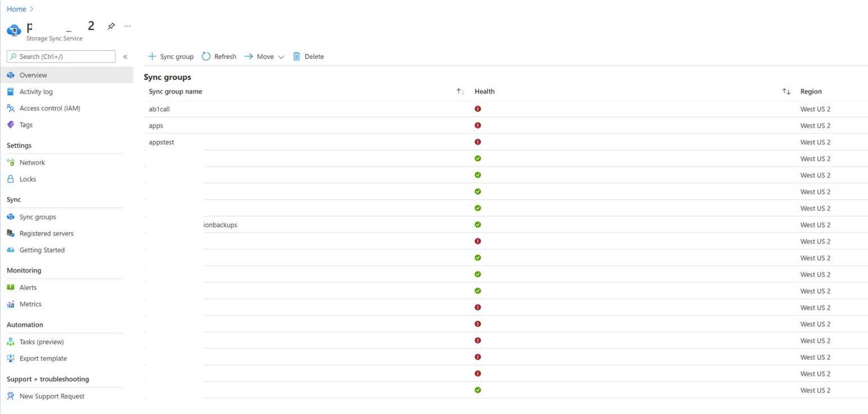868x414 pixels.
Task: Click the Getting Started cloud icon
Action: tap(11, 250)
